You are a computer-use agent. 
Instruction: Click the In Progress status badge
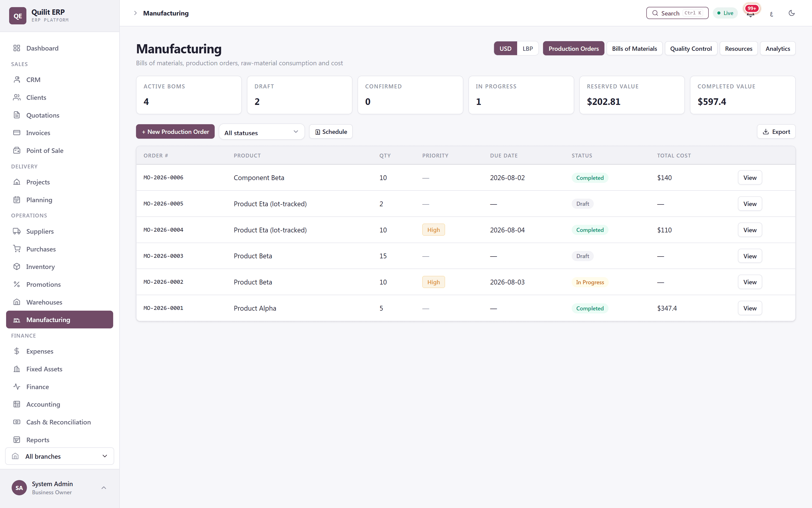click(x=590, y=282)
